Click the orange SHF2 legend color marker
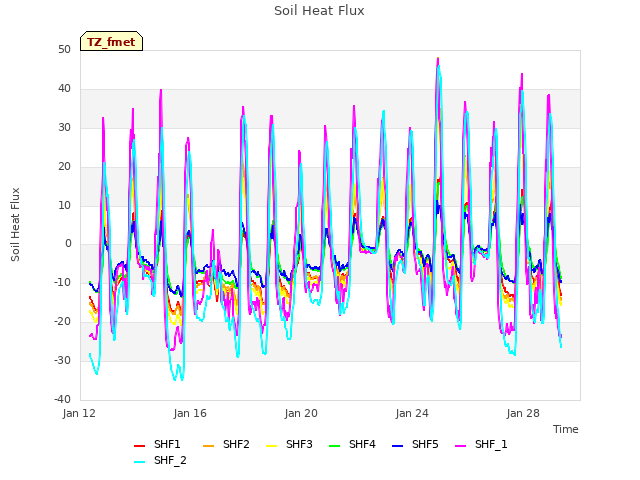 (209, 446)
